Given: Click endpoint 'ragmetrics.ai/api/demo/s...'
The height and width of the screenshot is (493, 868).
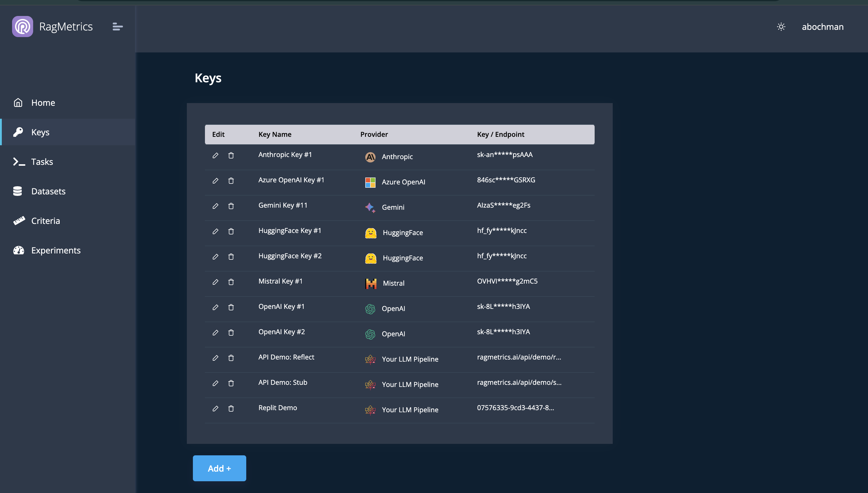Looking at the screenshot, I should 519,382.
